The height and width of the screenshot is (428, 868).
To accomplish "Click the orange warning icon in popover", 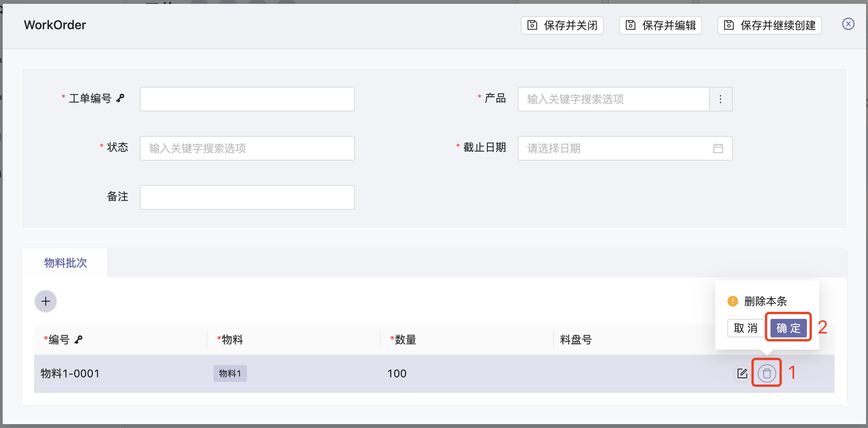I will pyautogui.click(x=732, y=301).
